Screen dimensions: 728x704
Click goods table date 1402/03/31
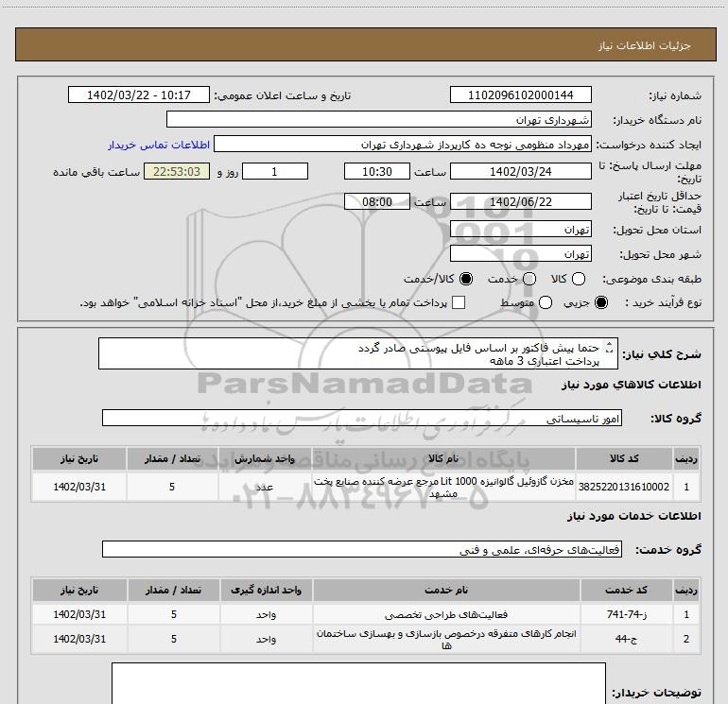pyautogui.click(x=79, y=487)
